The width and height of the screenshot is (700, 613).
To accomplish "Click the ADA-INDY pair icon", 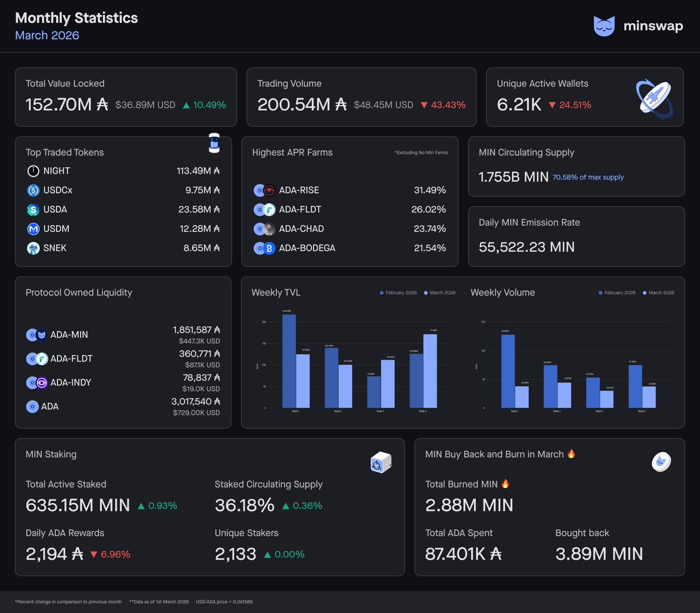I will [x=37, y=383].
